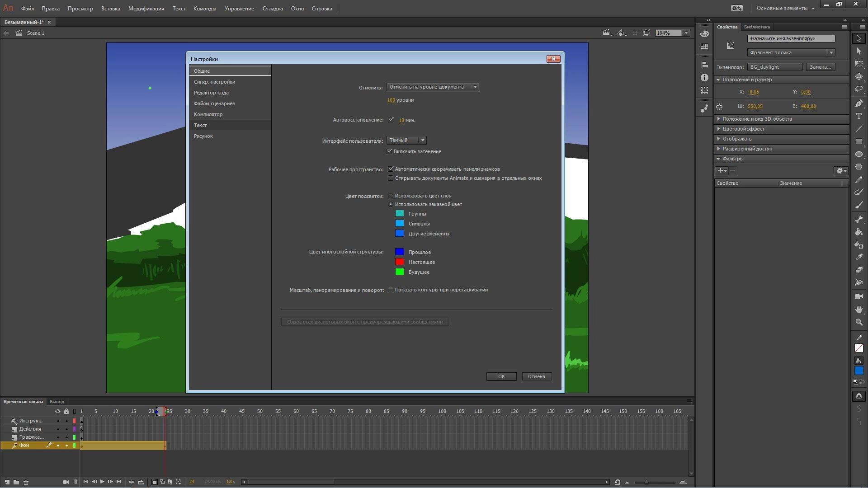Screen dimensions: 868x488
Task: Select Редактор кода settings category
Action: coord(230,93)
